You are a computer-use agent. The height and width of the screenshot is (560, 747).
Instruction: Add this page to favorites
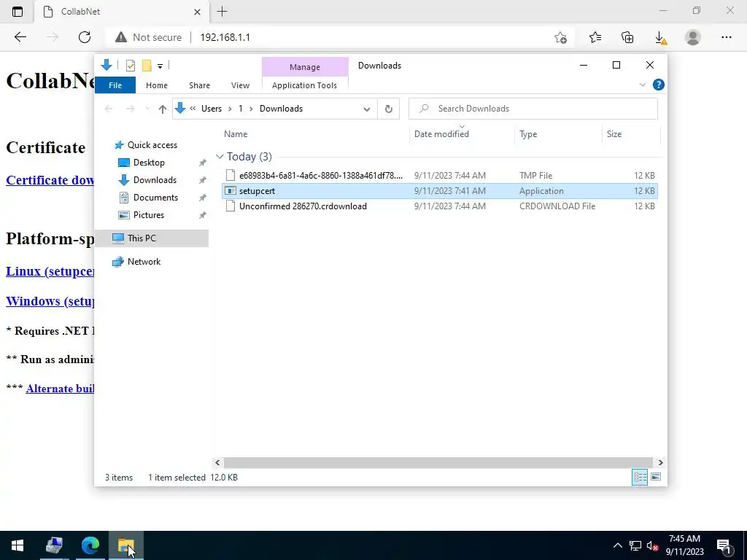click(561, 37)
